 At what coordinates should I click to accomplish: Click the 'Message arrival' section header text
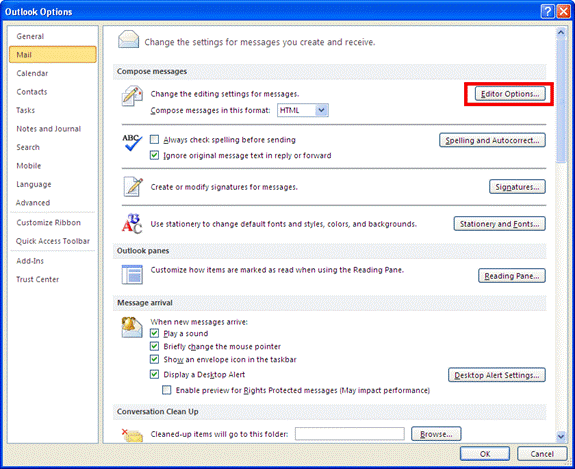click(x=145, y=303)
